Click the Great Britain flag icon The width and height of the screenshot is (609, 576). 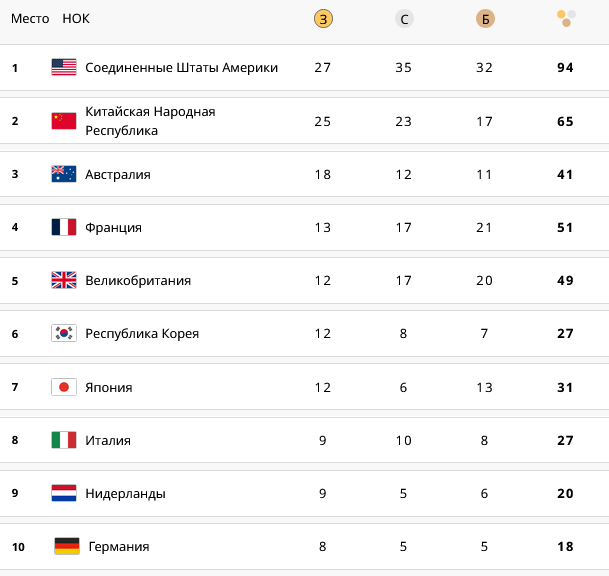pyautogui.click(x=64, y=280)
